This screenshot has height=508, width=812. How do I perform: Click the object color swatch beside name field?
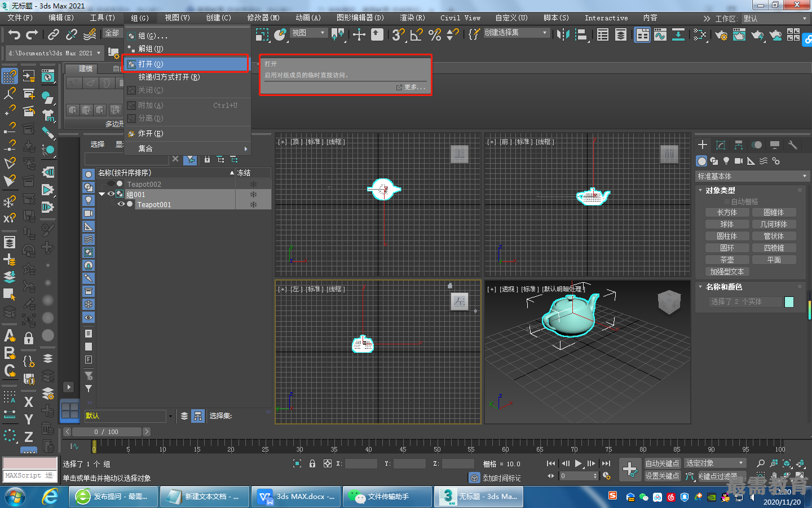click(x=789, y=302)
